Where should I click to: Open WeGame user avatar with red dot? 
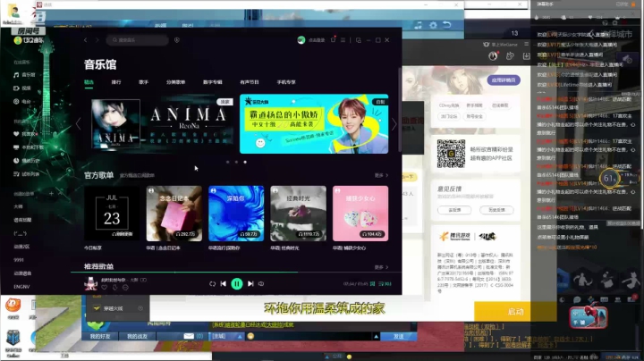click(493, 56)
